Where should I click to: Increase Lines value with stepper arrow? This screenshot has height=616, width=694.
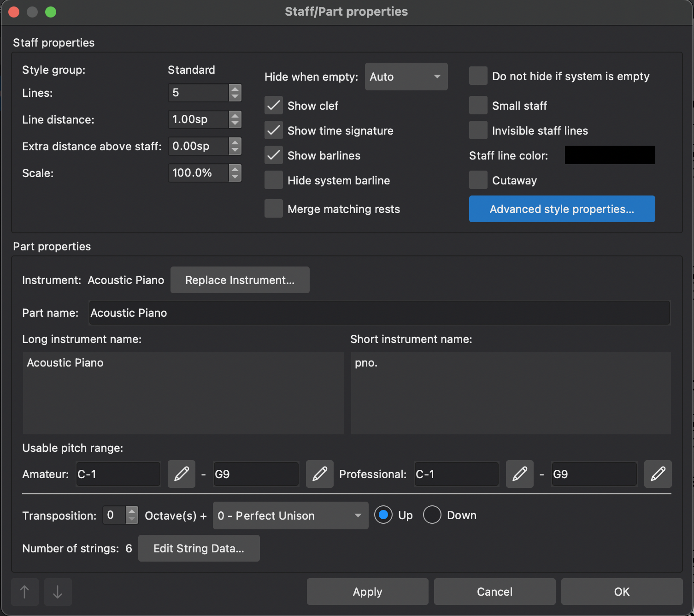pos(235,89)
